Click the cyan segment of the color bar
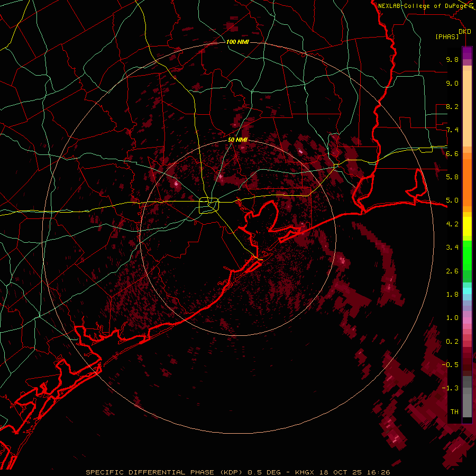 click(467, 291)
